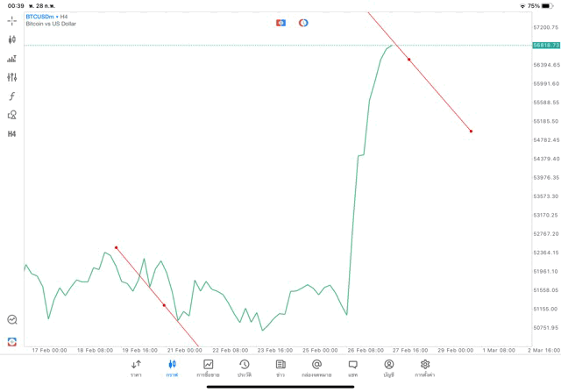Tap the red-blue circular icon above the chart
Viewport: 561px width, 392px height.
pyautogui.click(x=303, y=22)
